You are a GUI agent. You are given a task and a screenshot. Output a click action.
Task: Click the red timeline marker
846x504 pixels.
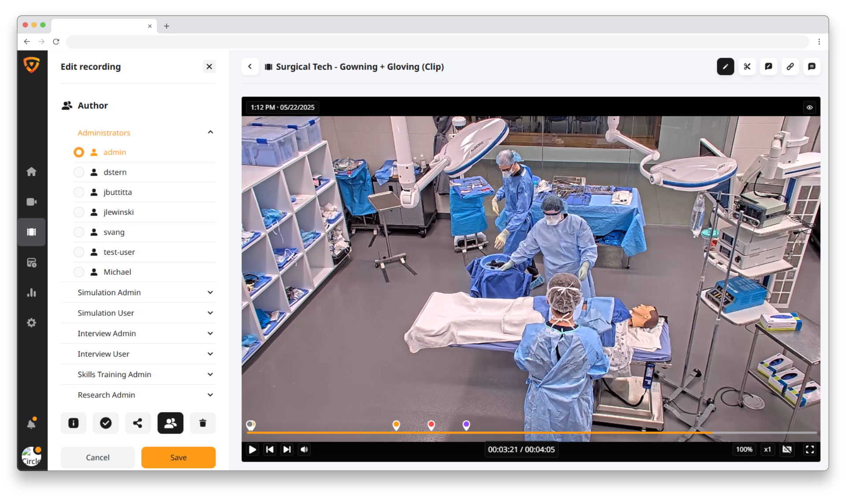pos(431,425)
